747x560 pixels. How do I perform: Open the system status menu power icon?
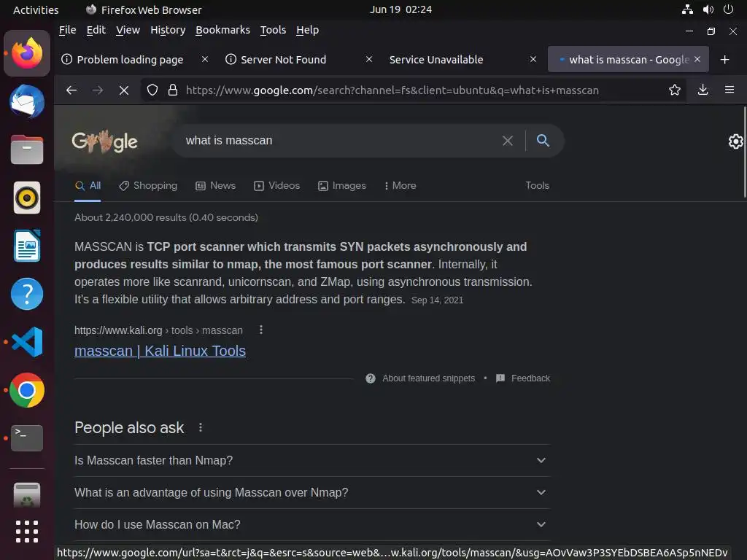[x=728, y=9]
